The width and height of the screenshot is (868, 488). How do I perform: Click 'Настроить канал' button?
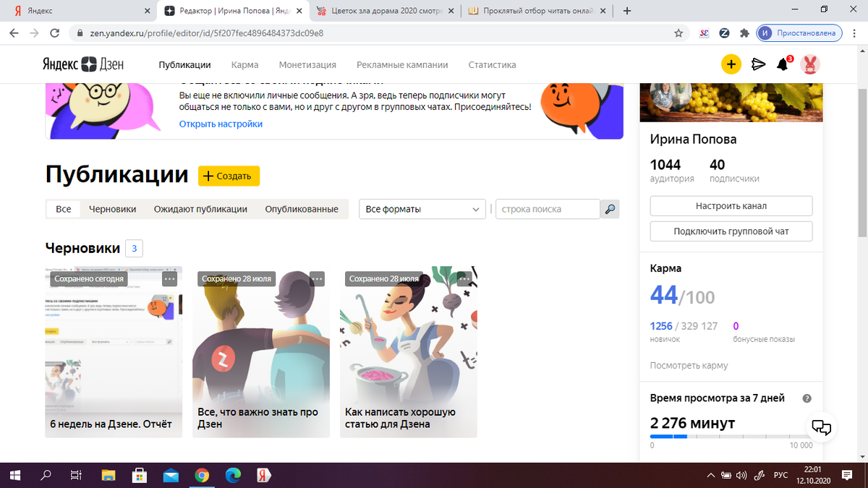731,206
